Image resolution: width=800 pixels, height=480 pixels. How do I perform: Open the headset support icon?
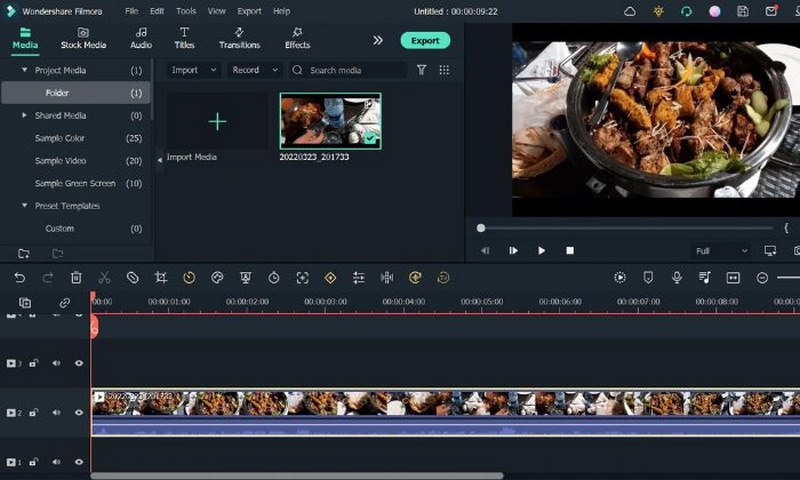point(687,11)
